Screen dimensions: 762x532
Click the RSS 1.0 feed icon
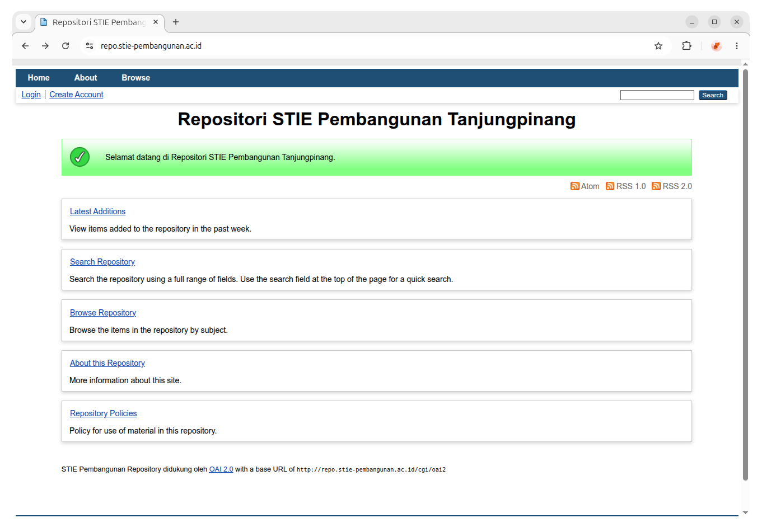coord(610,186)
